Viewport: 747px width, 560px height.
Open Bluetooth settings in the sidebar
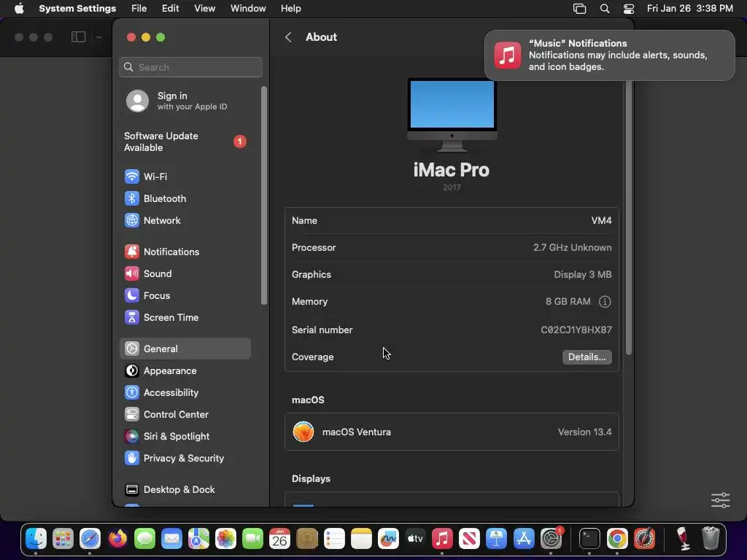click(x=185, y=198)
